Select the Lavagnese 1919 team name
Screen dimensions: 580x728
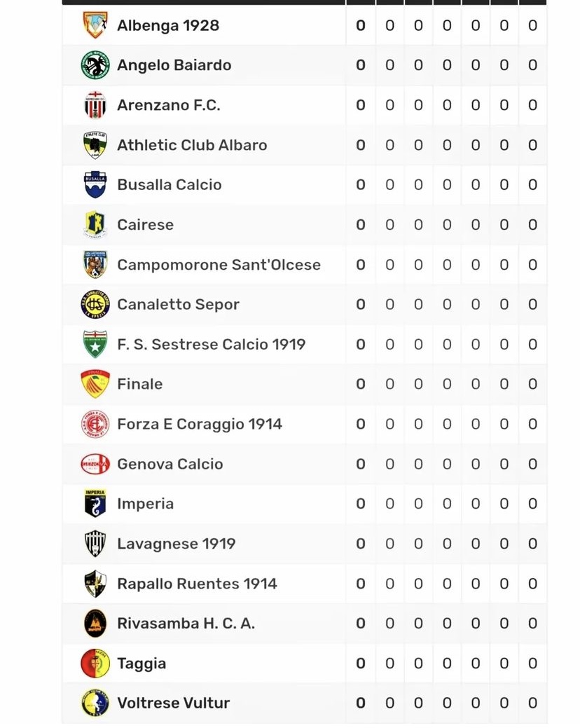pyautogui.click(x=177, y=544)
